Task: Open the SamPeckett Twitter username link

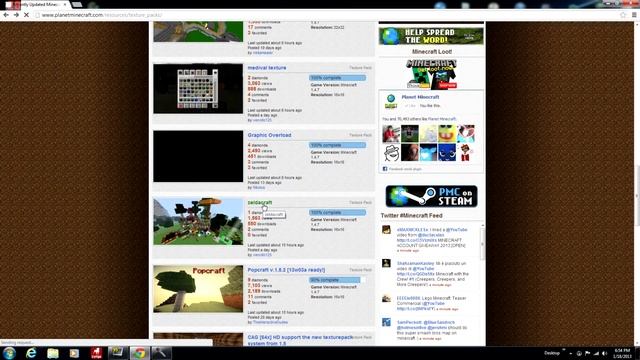Action: [408, 322]
